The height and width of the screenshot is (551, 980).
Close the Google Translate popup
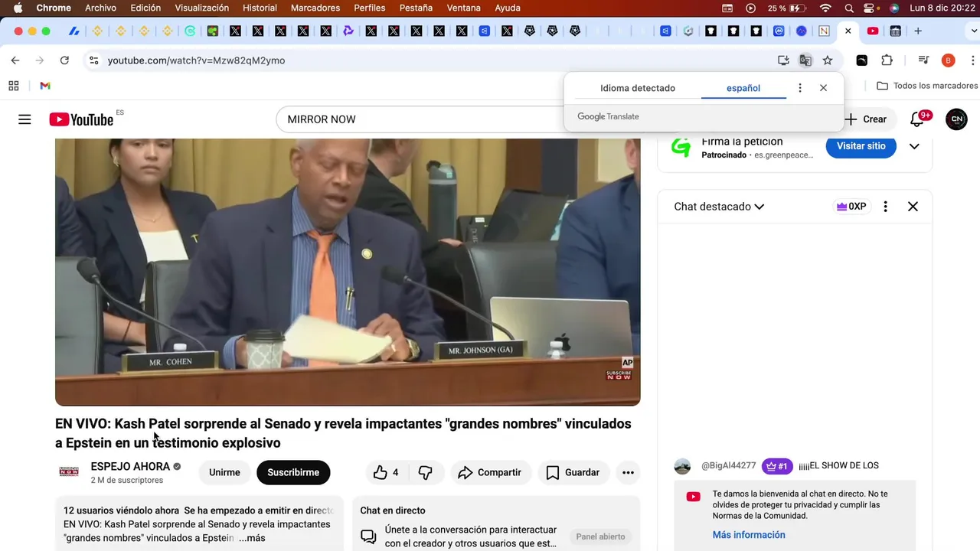[x=823, y=88]
